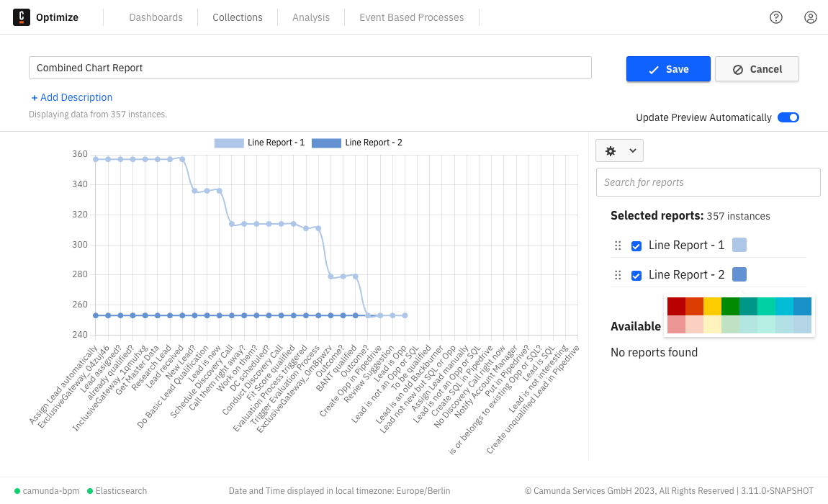828x504 pixels.
Task: Click the report name input field
Action: click(310, 68)
